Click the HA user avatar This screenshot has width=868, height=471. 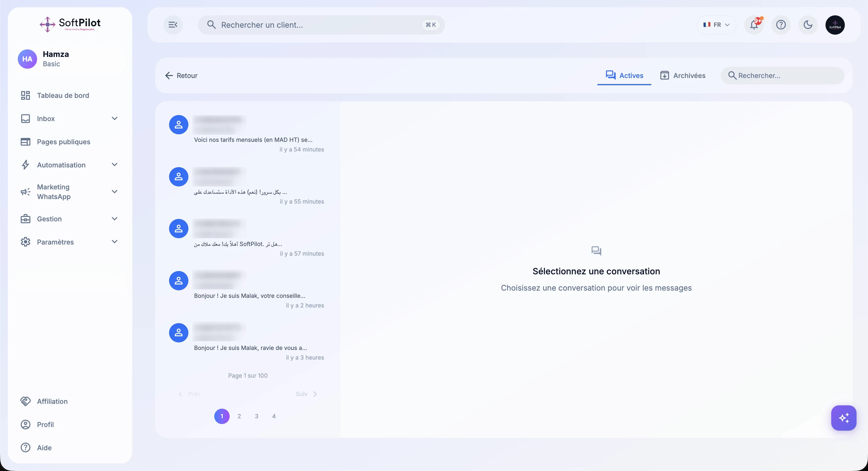pyautogui.click(x=27, y=59)
